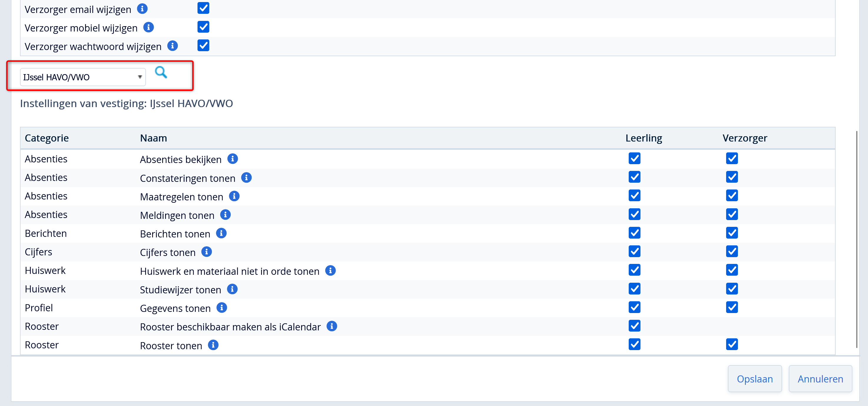868x406 pixels.
Task: Open info icon for Verzorger wachtwoord wijzigen
Action: pyautogui.click(x=172, y=46)
